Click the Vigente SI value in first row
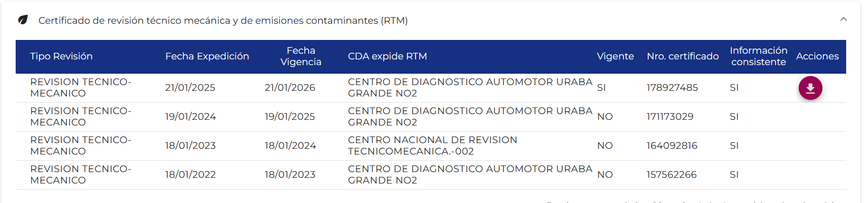The width and height of the screenshot is (868, 203). [601, 87]
